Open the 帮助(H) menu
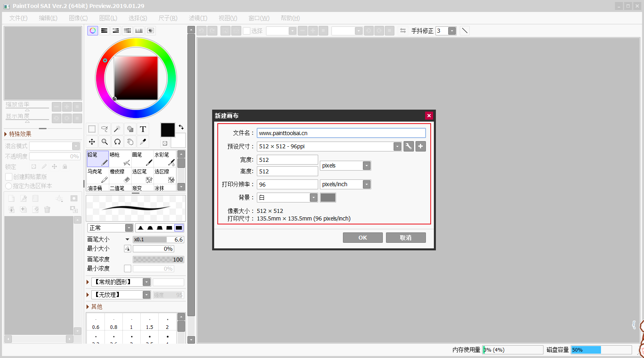Screen dimensions: 644x358 point(290,18)
